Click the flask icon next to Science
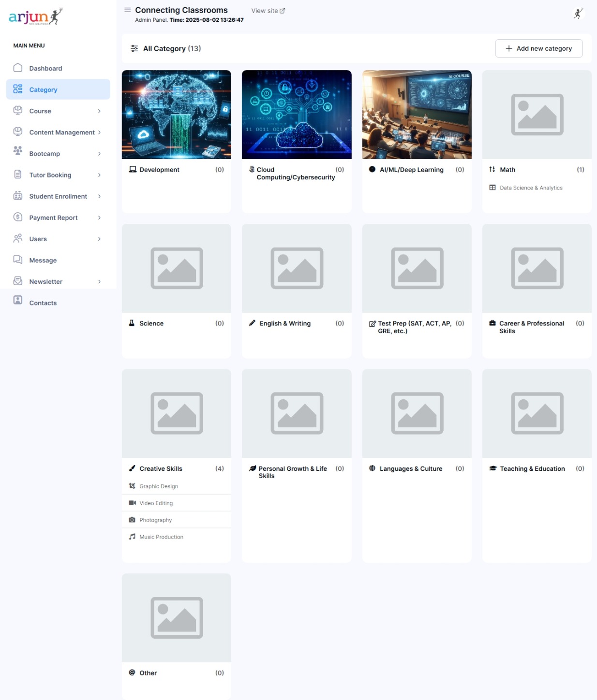Screen dimensions: 597x700 [x=132, y=323]
